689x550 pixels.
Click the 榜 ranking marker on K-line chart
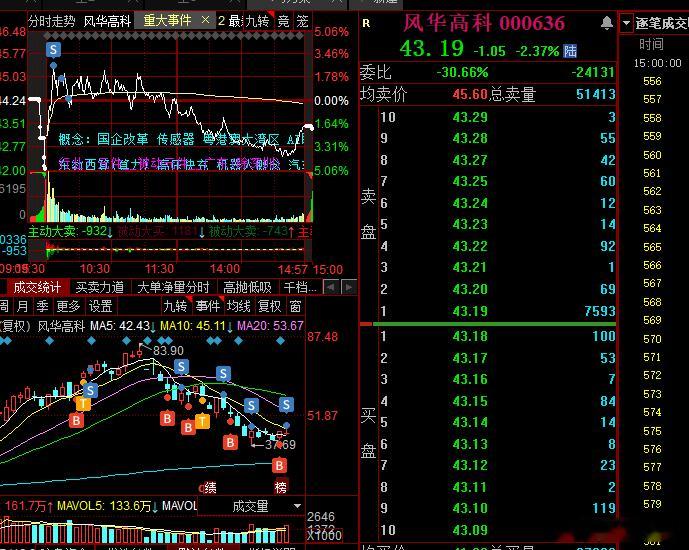(281, 487)
